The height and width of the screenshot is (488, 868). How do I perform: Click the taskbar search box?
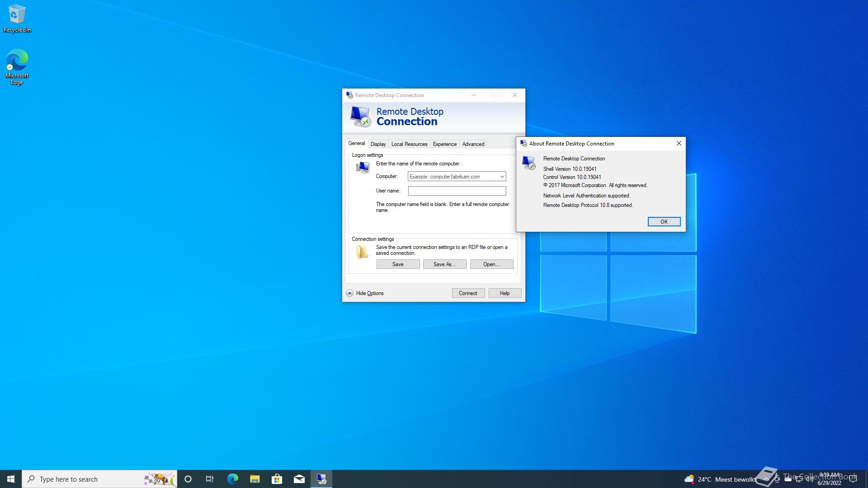click(99, 479)
